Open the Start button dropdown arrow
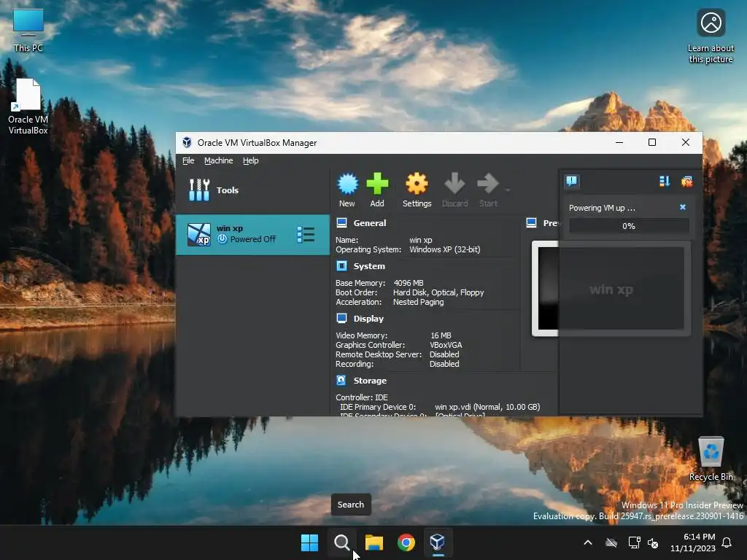Viewport: 747px width, 560px height. (x=508, y=190)
